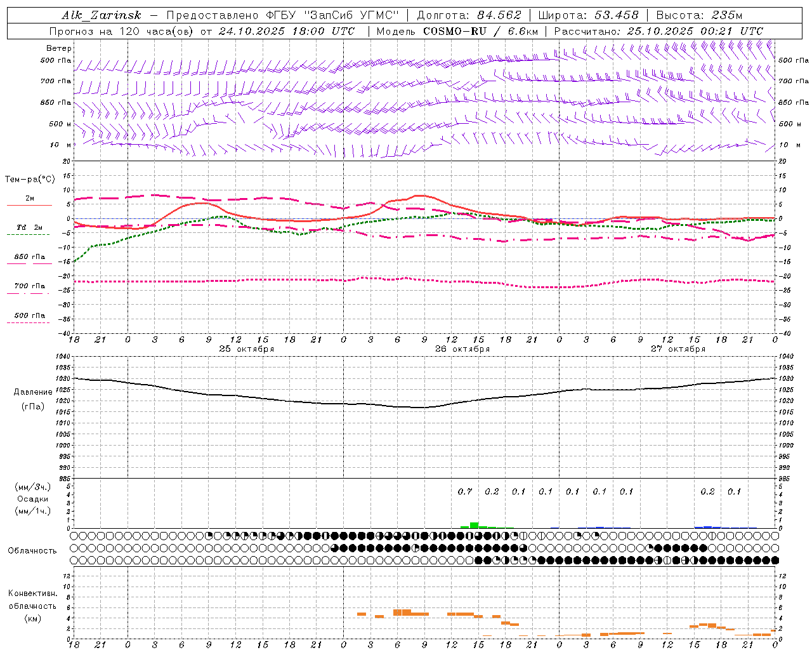Click the "10 м" wind level label on left
The width and height of the screenshot is (812, 650).
pos(61,145)
